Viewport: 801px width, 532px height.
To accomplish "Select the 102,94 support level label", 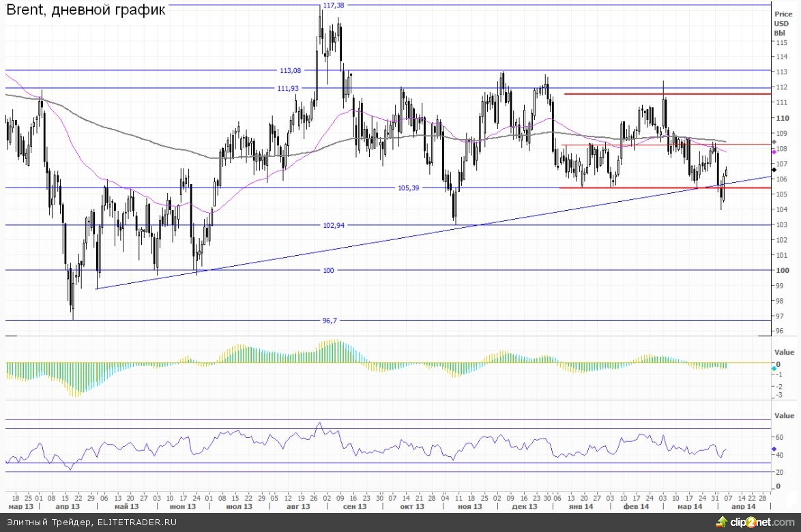I will 334,225.
